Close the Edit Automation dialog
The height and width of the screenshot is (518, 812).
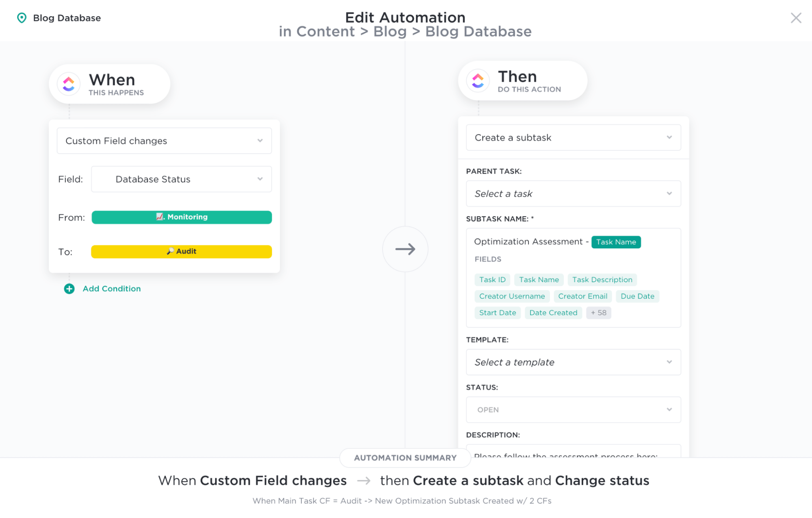pos(795,18)
